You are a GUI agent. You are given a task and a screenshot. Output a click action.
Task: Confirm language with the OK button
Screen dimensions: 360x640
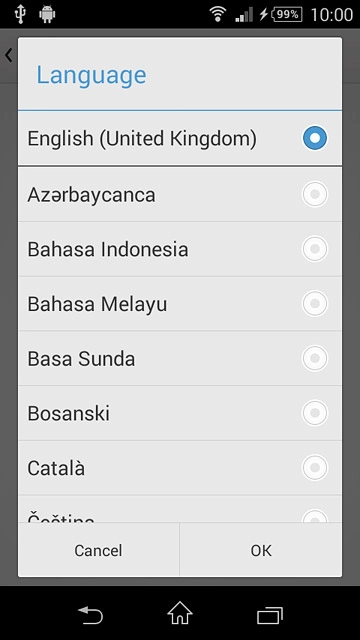point(261,550)
